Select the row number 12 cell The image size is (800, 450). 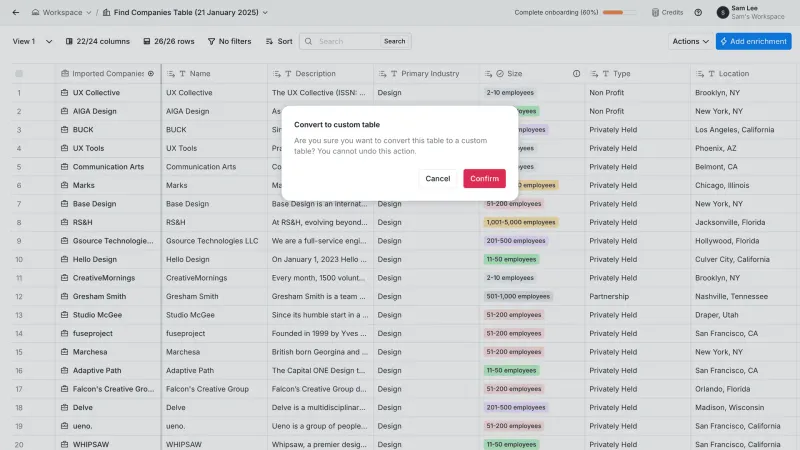19,296
